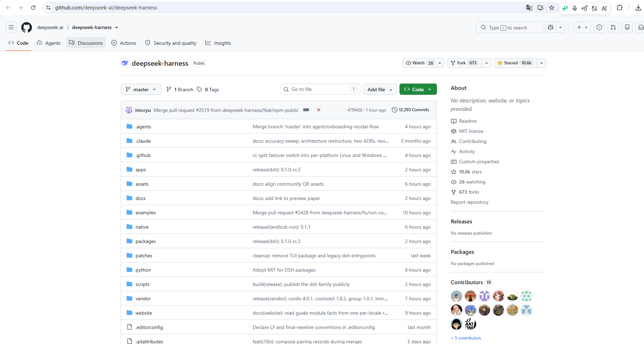This screenshot has width=644, height=344.
Task: Open the browser downloads icon
Action: click(638, 8)
